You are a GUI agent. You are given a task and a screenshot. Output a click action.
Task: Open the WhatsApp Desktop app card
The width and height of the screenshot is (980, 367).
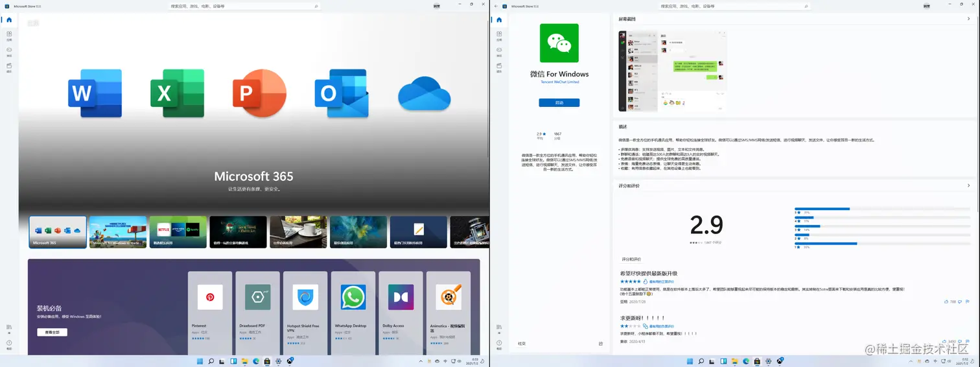point(353,313)
